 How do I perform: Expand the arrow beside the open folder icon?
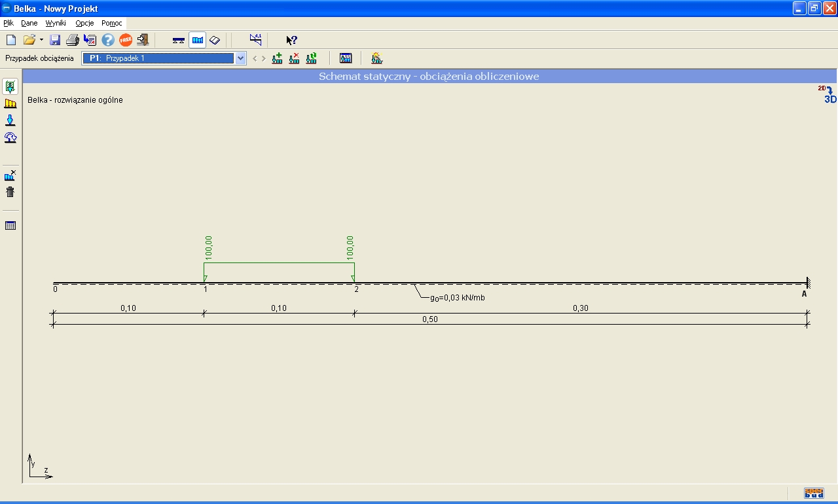41,40
